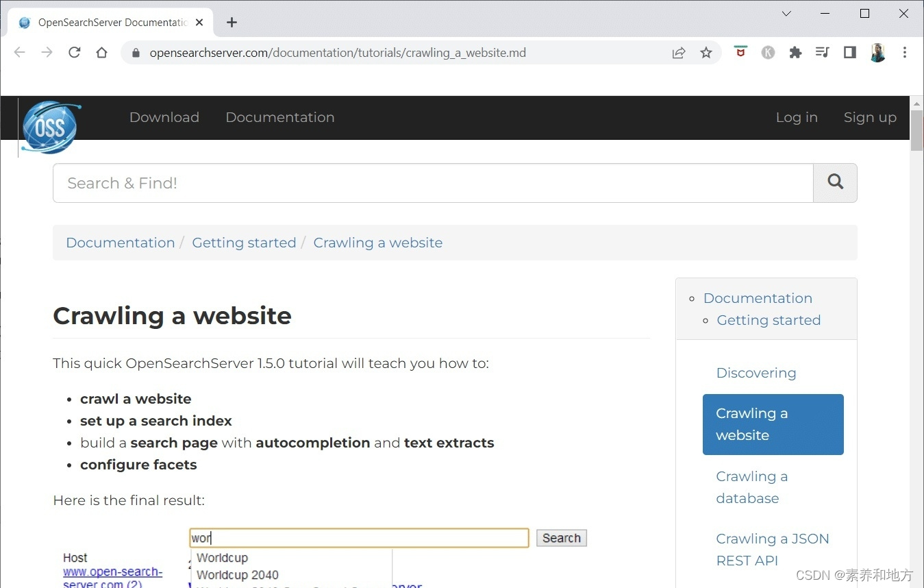This screenshot has height=588, width=924.
Task: Click Worldcup 2040 autocomplete suggestion
Action: [x=238, y=575]
